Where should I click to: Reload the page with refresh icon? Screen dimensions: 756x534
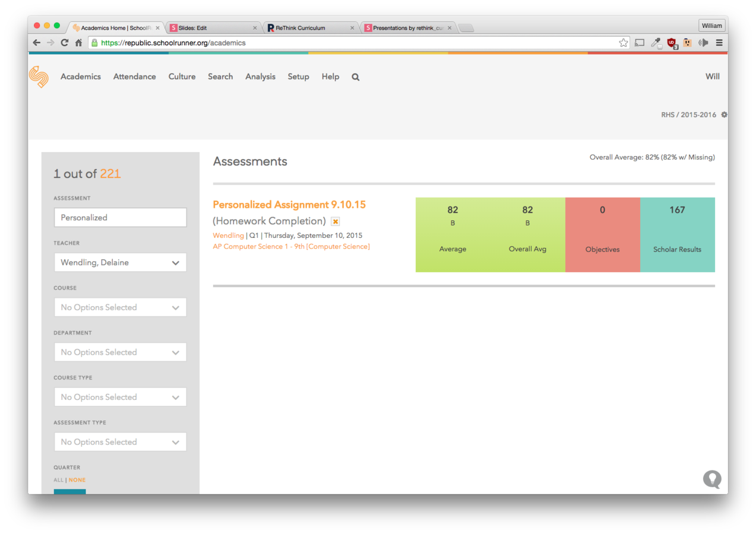tap(65, 43)
